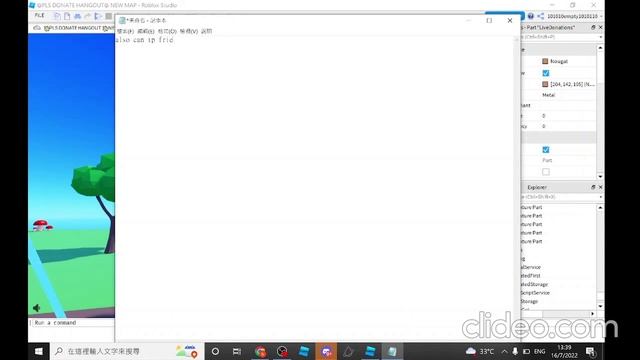Open the first Notepad menu (檔案)
This screenshot has width=640, height=360.
(125, 31)
